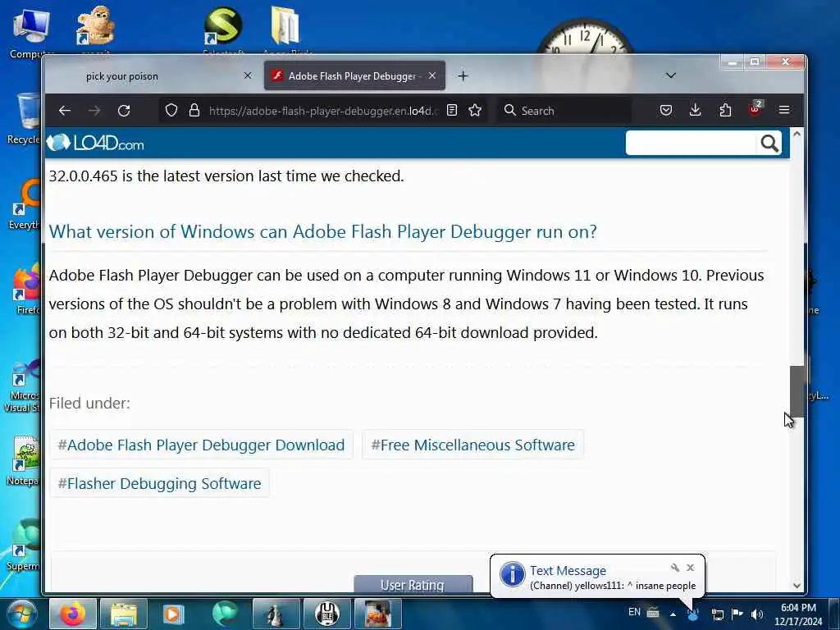Viewport: 840px width, 630px height.
Task: Select Recycle Bin desktop icon
Action: 24,119
